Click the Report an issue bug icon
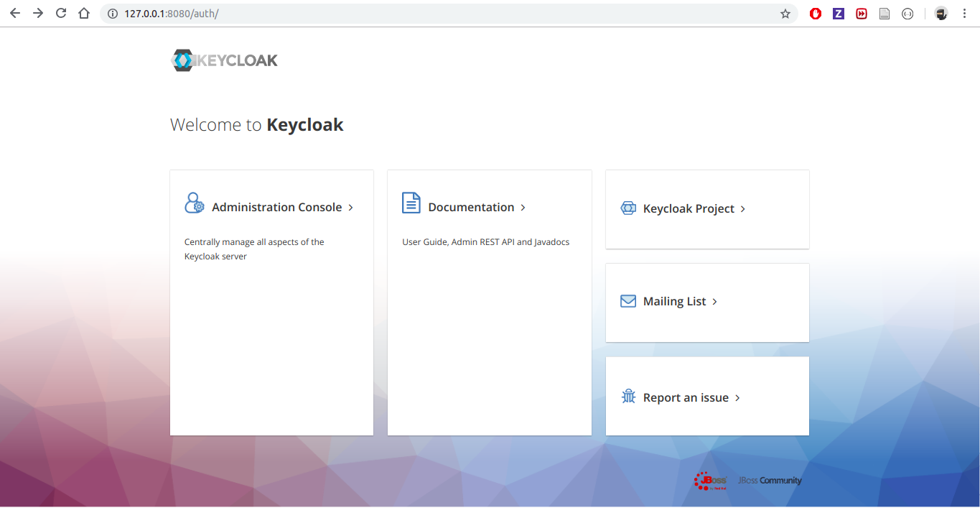 pyautogui.click(x=628, y=396)
